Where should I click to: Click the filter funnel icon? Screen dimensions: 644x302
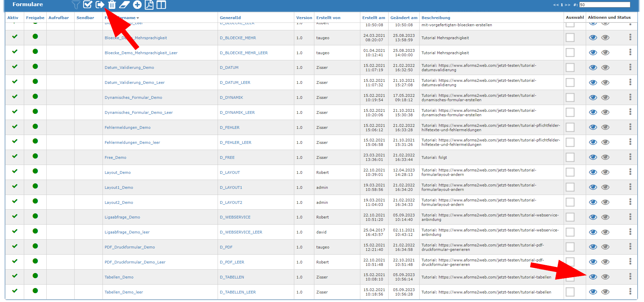pyautogui.click(x=76, y=5)
